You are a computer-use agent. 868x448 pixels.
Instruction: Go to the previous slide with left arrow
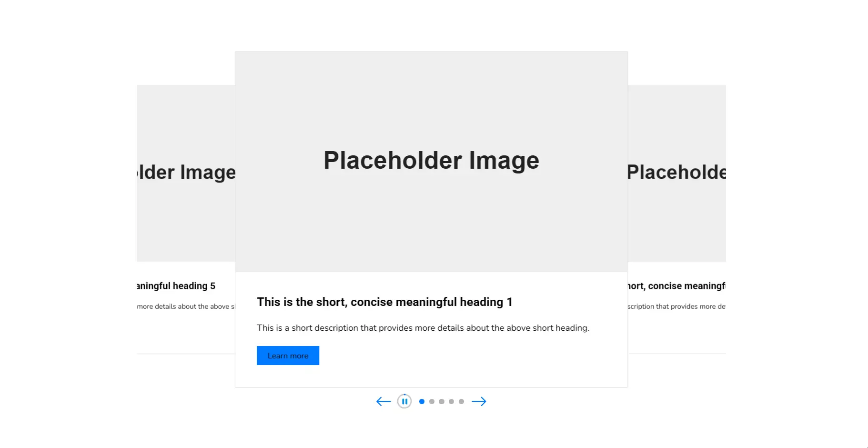[x=384, y=401]
